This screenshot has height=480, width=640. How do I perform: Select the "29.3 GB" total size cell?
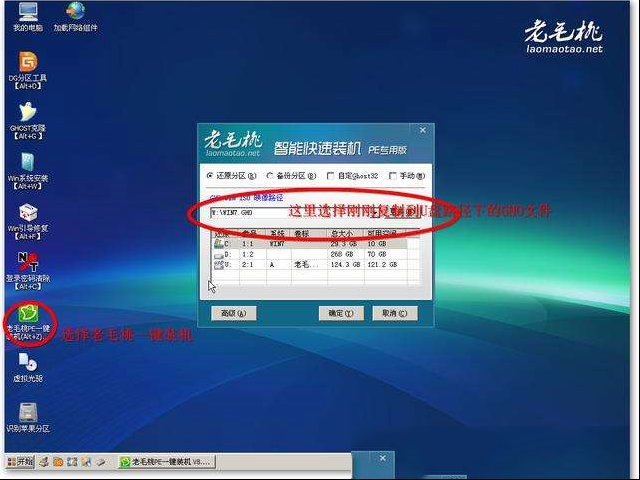[344, 244]
